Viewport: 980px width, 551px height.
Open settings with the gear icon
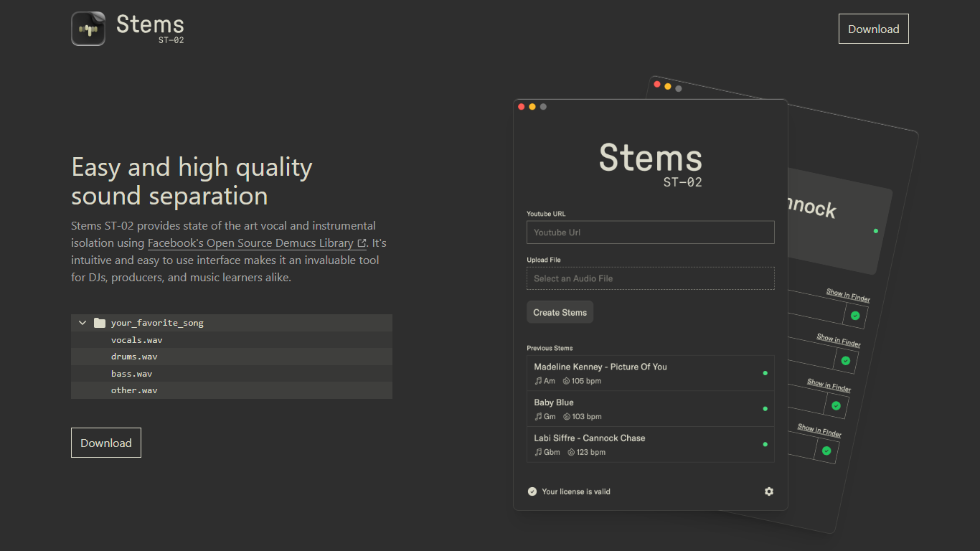tap(769, 491)
